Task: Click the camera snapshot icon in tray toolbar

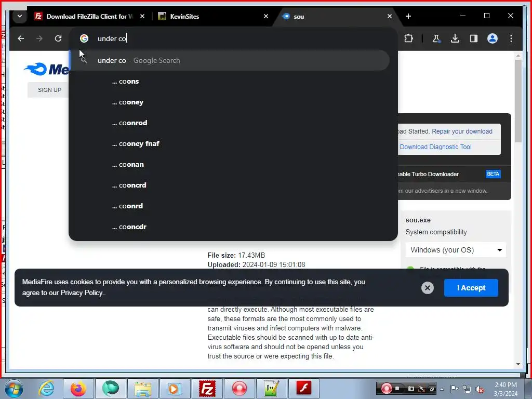Action: coord(411,389)
